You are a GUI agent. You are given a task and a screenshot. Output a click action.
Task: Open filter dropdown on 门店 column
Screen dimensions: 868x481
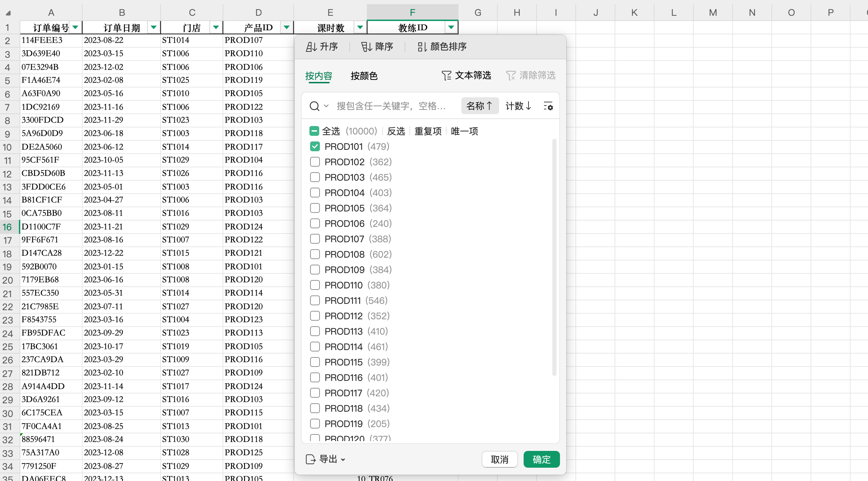tap(216, 27)
